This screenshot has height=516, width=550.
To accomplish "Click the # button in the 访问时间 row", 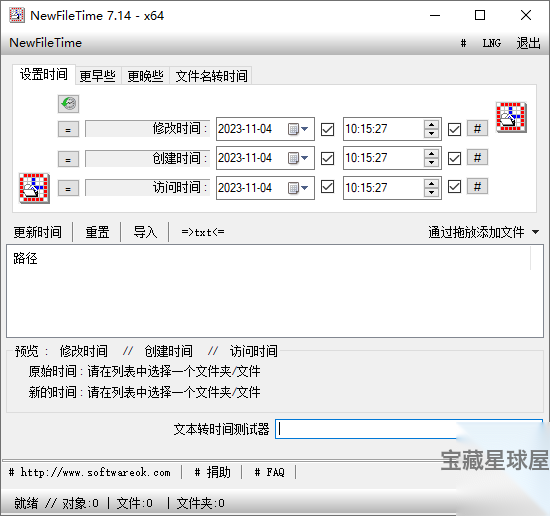I will (477, 186).
